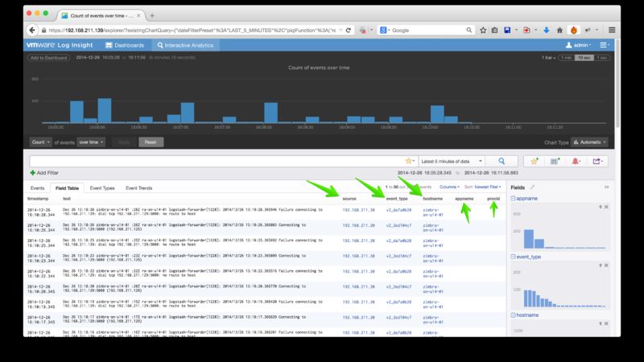Image resolution: width=644 pixels, height=362 pixels.
Task: Remove the hostname field chart with X
Action: tap(606, 324)
